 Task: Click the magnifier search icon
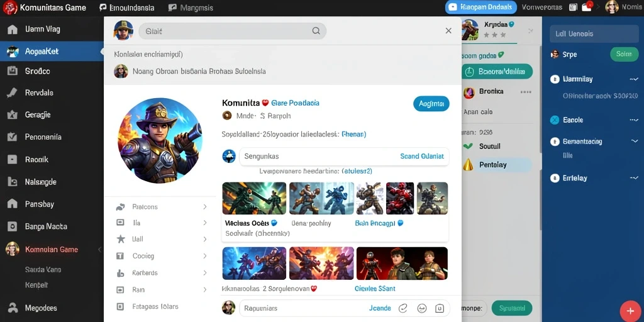pyautogui.click(x=316, y=31)
